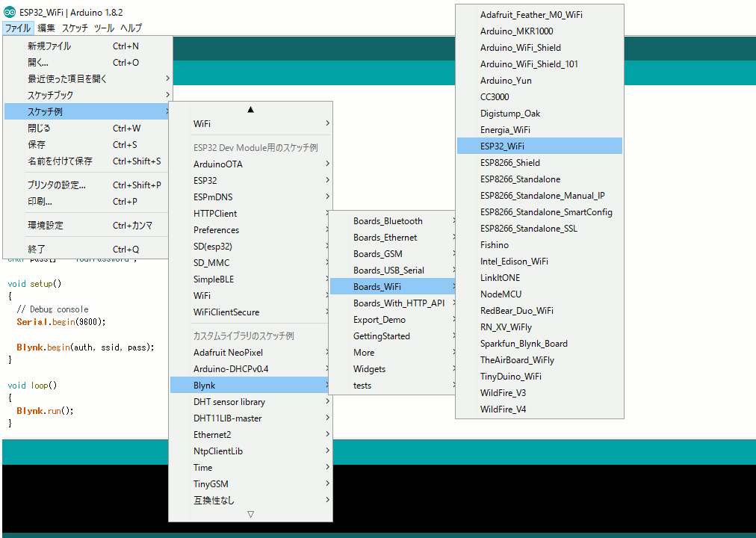The width and height of the screenshot is (756, 538).
Task: Expand the SD_MMC examples
Action: click(x=251, y=263)
